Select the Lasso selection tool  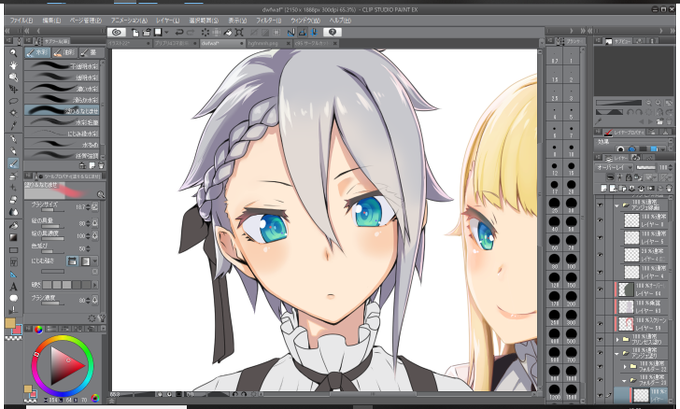(x=13, y=101)
